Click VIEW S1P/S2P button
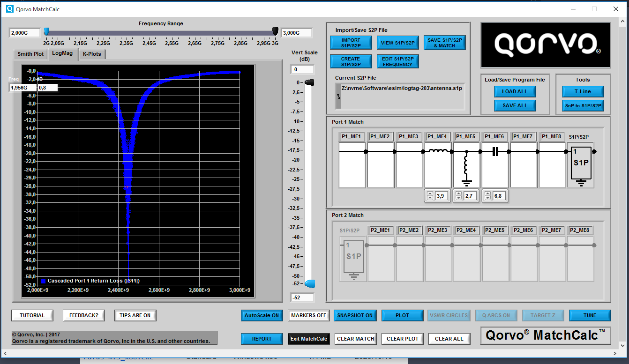The image size is (629, 364). coord(398,43)
